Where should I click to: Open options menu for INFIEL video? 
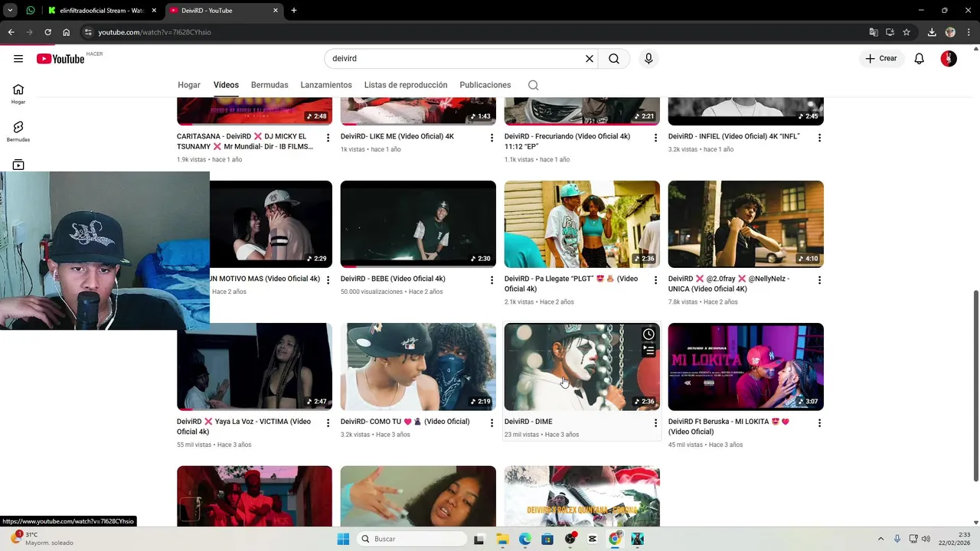point(819,138)
